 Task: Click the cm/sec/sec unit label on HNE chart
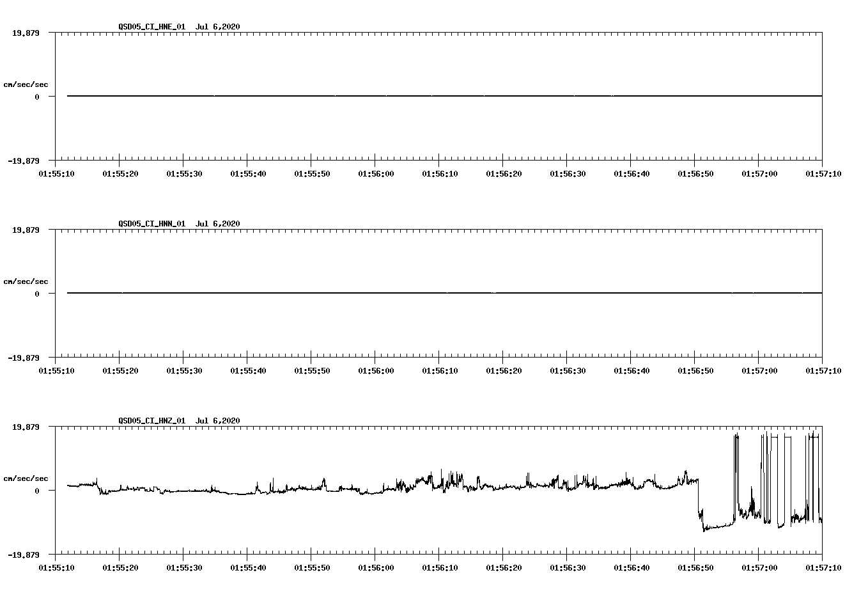[26, 84]
